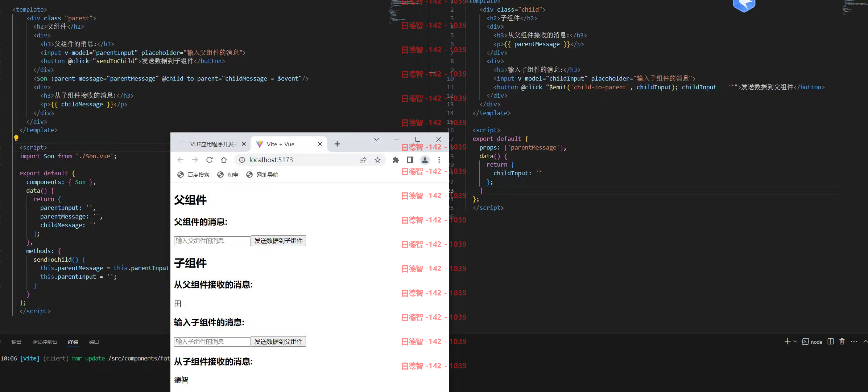Select the node terminal entry
The image size is (868, 392).
(x=812, y=342)
